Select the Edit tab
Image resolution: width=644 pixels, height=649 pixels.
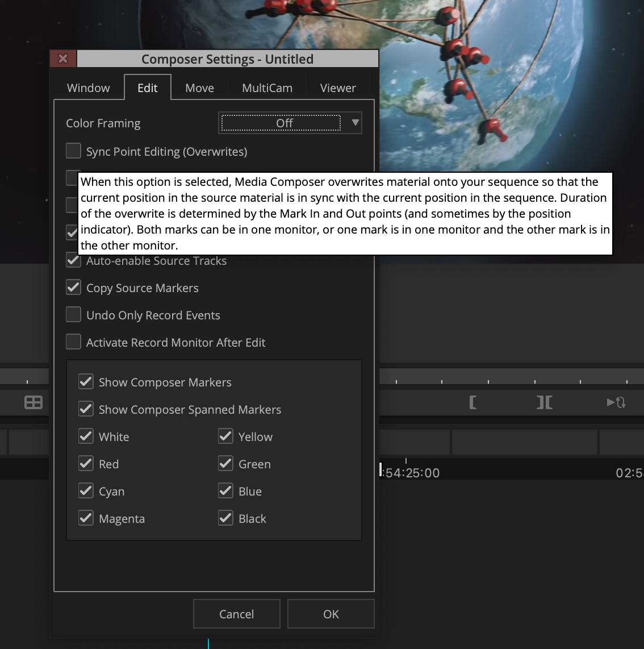click(x=147, y=88)
